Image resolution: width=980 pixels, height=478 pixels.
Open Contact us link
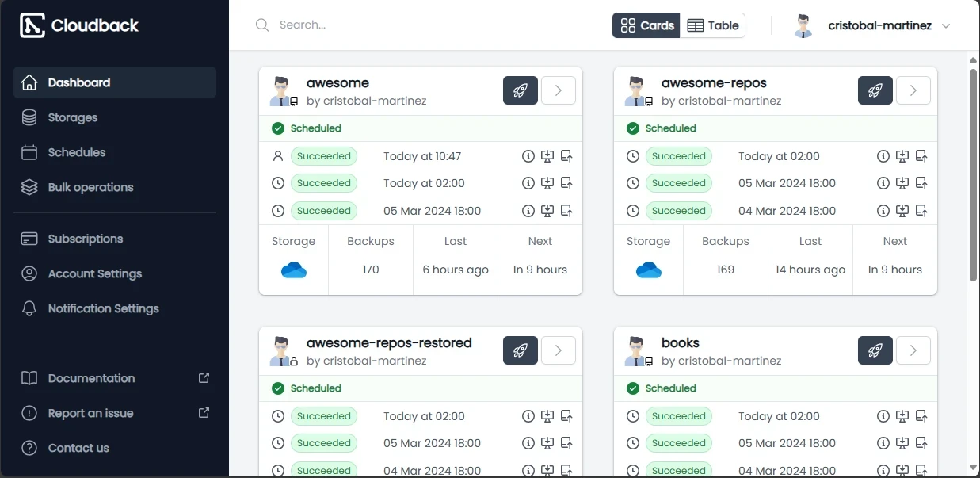[115, 448]
